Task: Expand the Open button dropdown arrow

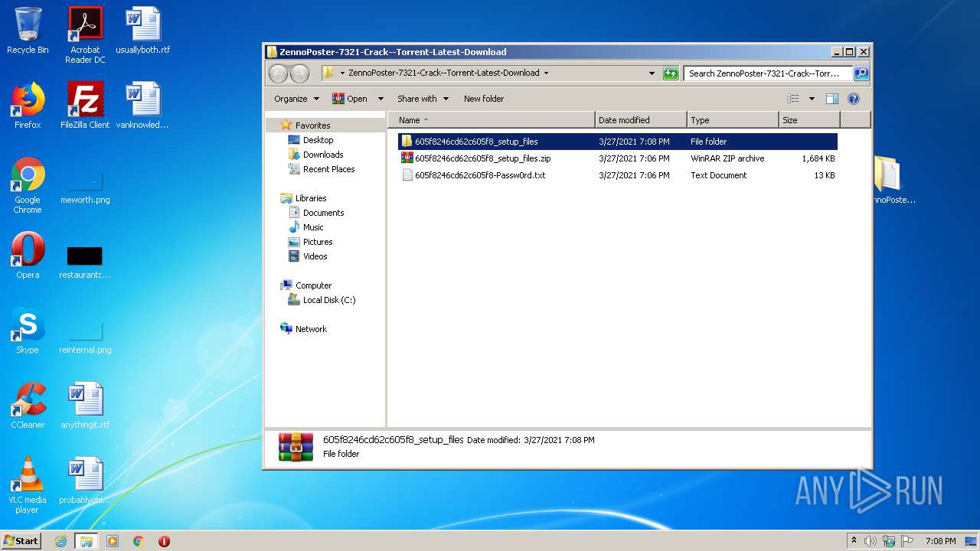Action: [x=381, y=99]
